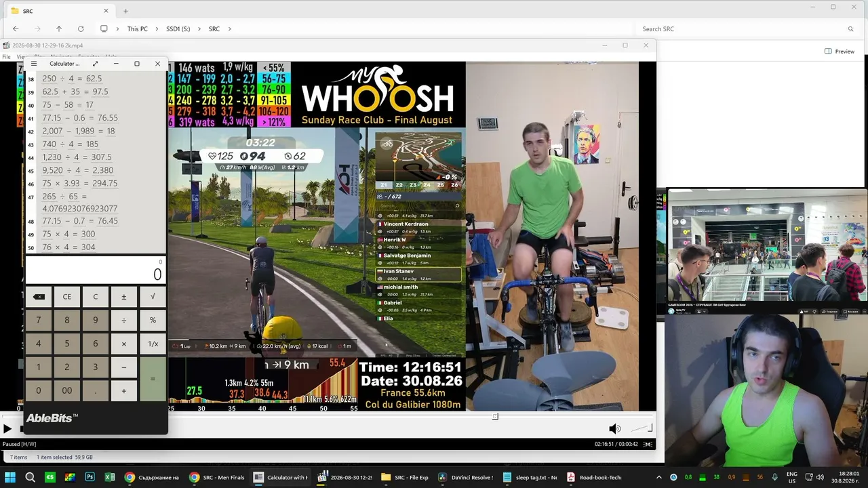
Task: Click the video seek bar thumb
Action: pyautogui.click(x=495, y=417)
